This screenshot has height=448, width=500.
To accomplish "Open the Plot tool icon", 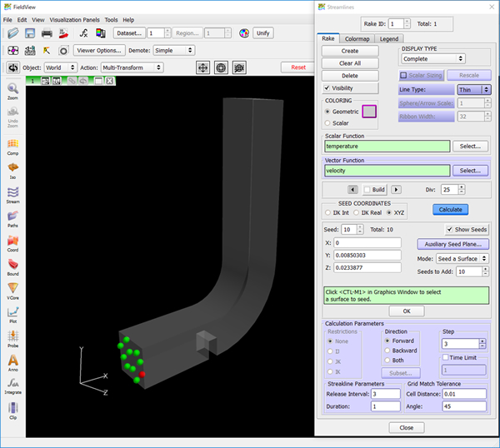I will click(12, 312).
